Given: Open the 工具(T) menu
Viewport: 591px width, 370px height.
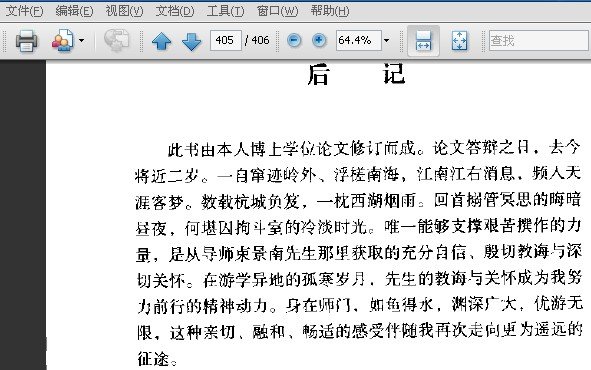Looking at the screenshot, I should (225, 11).
